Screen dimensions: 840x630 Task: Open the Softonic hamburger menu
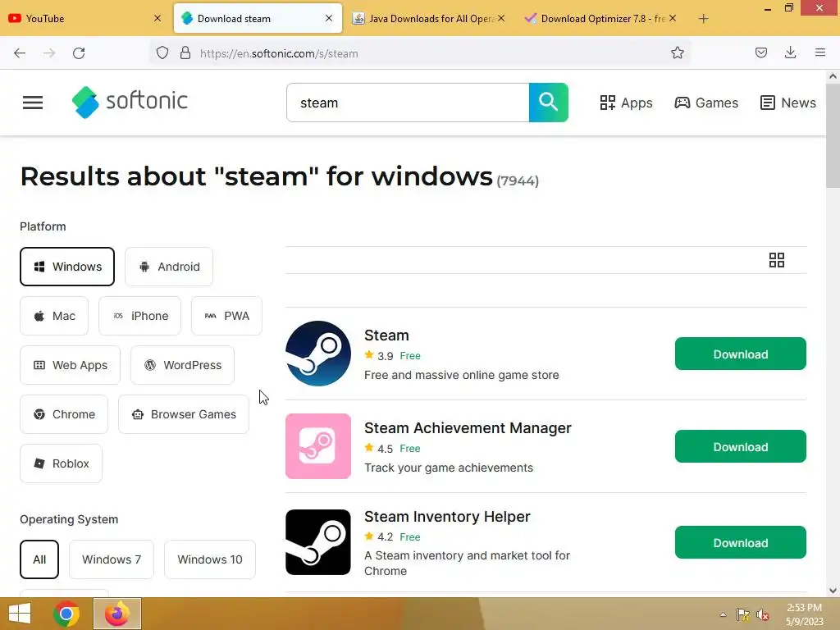[x=33, y=103]
